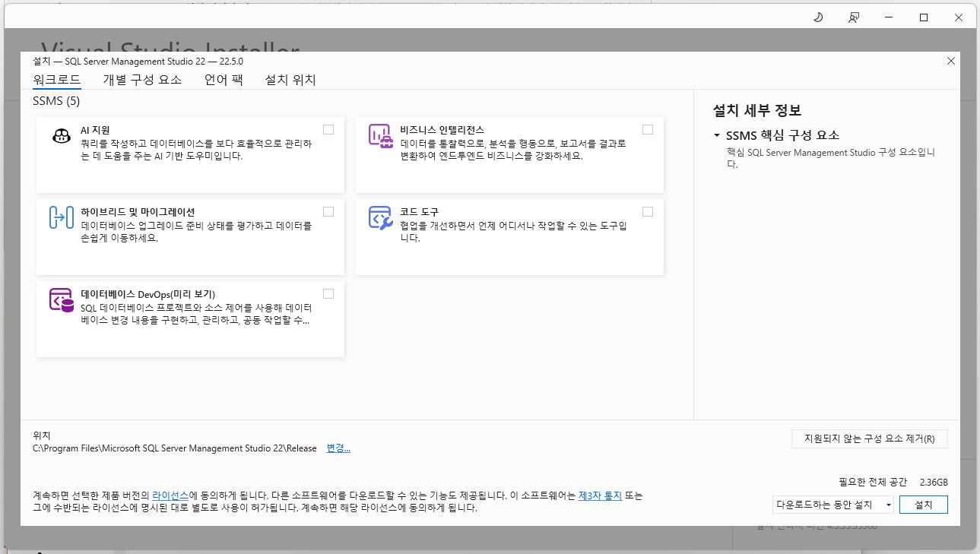Check the 비즈니스 인텔리전스 workload box
The width and height of the screenshot is (980, 554).
click(648, 129)
